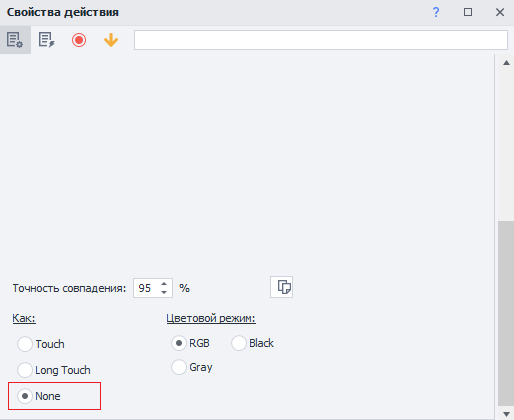Screen dimensions: 514x420
Task: Increase match accuracy with up arrow
Action: 164,284
